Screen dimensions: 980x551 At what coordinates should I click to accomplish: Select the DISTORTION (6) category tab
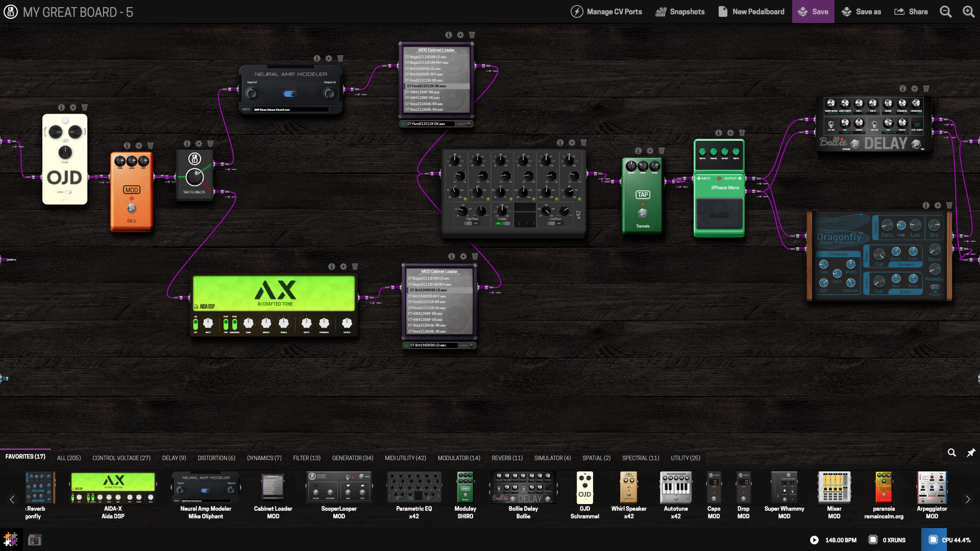pos(216,458)
